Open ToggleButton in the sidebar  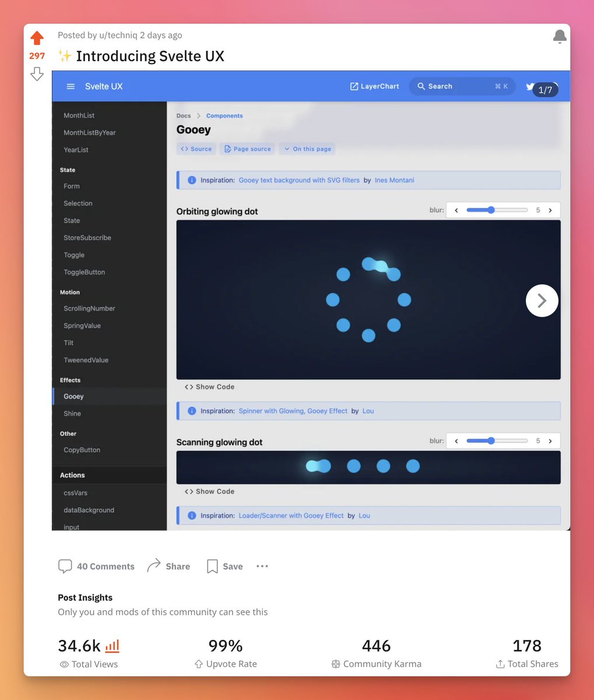pyautogui.click(x=85, y=272)
